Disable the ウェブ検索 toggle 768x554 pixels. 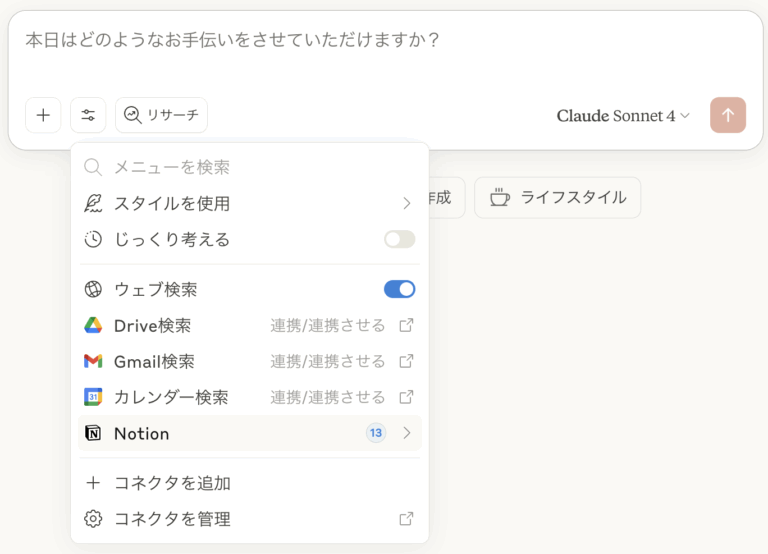point(399,289)
